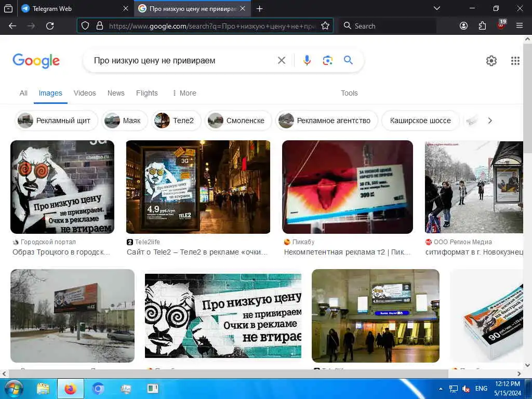
Task: Filter by Теле2 chip
Action: pyautogui.click(x=176, y=121)
